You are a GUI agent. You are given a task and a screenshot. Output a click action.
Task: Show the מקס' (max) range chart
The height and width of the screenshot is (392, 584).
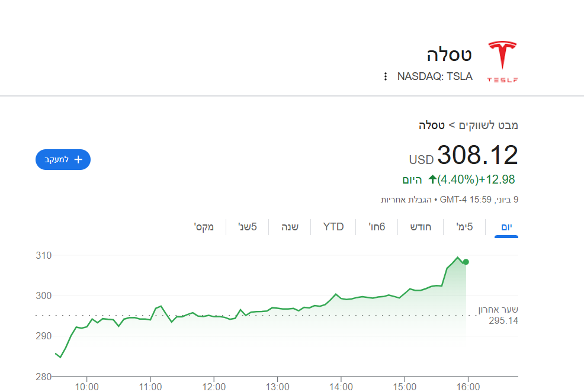[x=204, y=227]
